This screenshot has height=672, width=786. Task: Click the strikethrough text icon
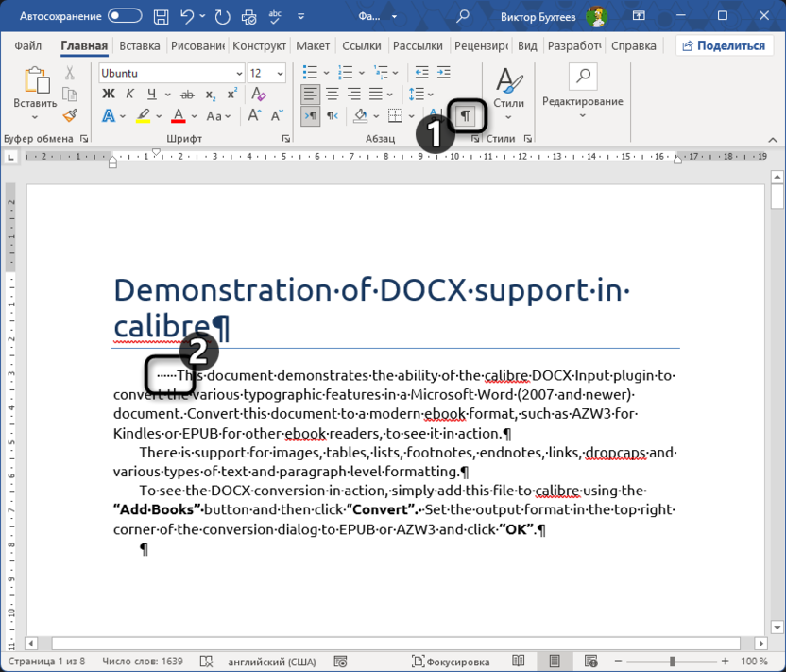tap(187, 95)
